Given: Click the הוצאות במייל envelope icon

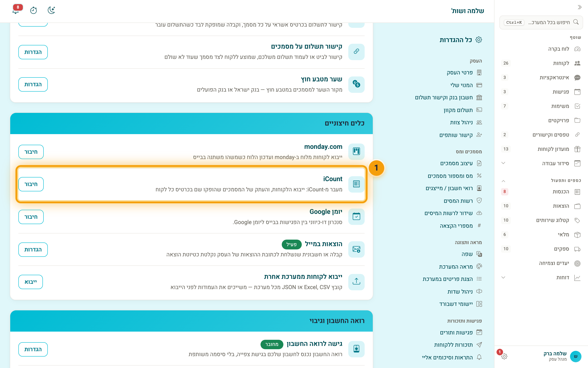Looking at the screenshot, I should [356, 249].
